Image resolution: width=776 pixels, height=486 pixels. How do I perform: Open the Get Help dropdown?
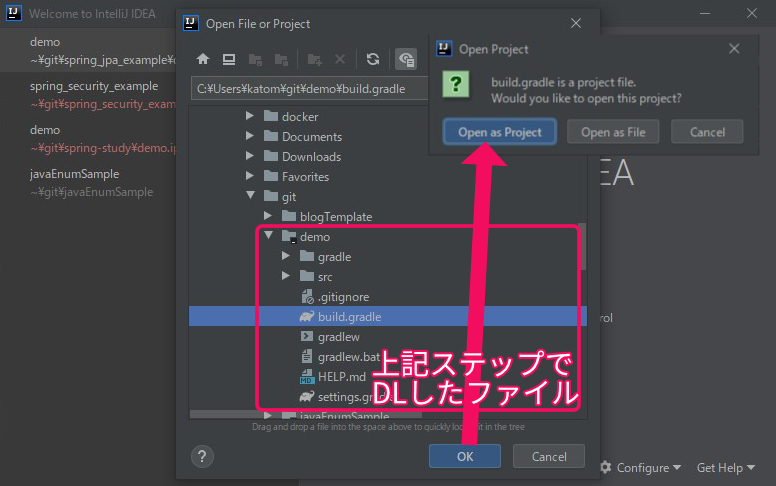coord(726,467)
